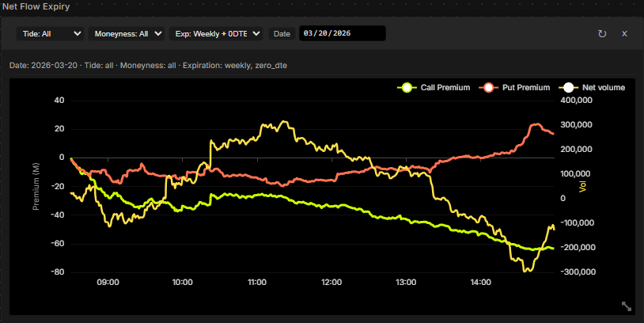Click the 14:00 time axis label
The image size is (644, 323).
[480, 282]
